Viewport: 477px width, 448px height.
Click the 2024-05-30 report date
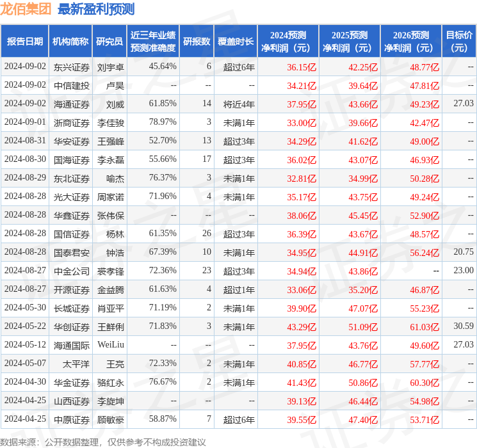tap(25, 307)
